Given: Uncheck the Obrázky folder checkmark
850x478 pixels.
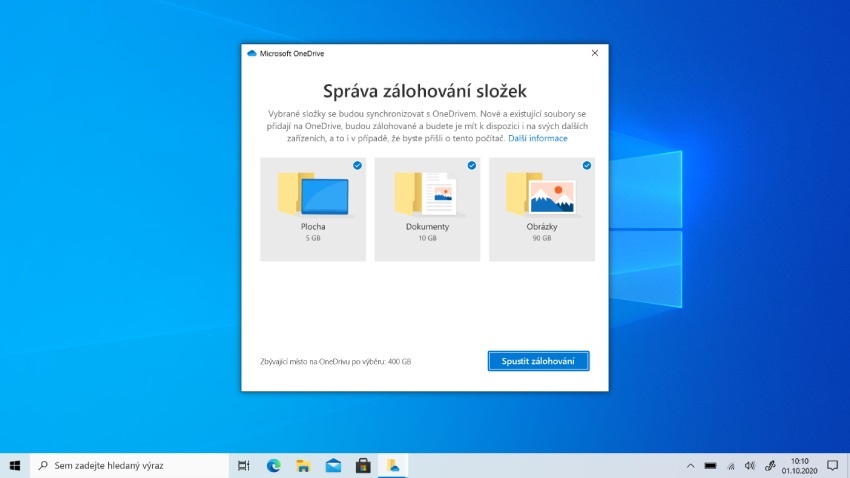Looking at the screenshot, I should [x=587, y=165].
